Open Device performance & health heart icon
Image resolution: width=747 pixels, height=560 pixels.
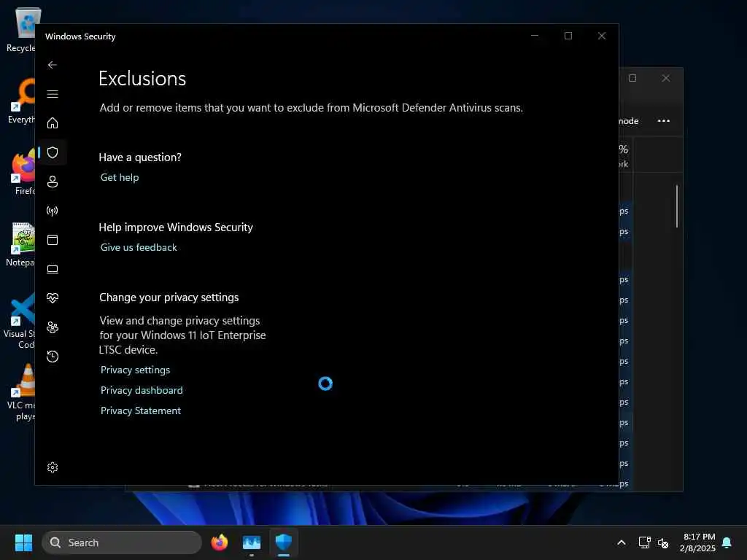pos(53,298)
